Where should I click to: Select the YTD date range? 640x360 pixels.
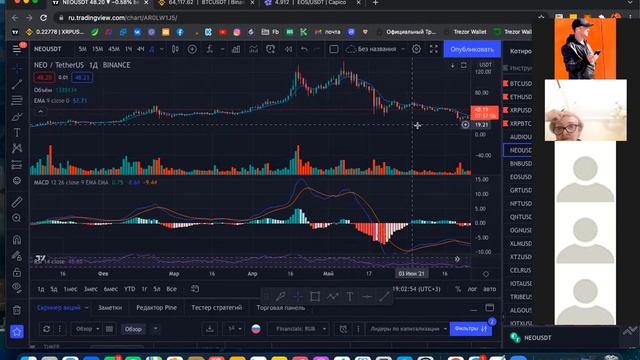[x=129, y=289]
